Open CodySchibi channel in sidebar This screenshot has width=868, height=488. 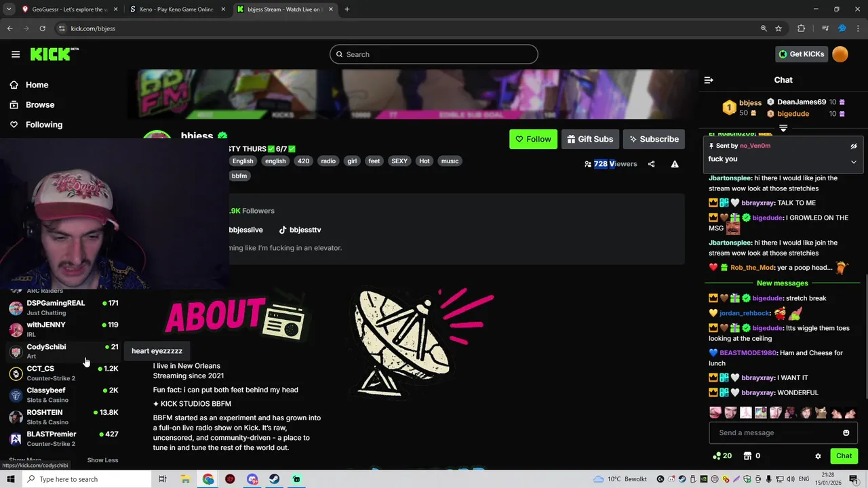tap(64, 351)
